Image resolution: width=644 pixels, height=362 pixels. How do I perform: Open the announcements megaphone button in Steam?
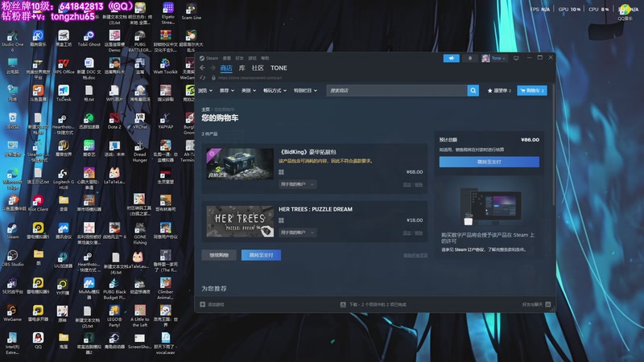451,58
